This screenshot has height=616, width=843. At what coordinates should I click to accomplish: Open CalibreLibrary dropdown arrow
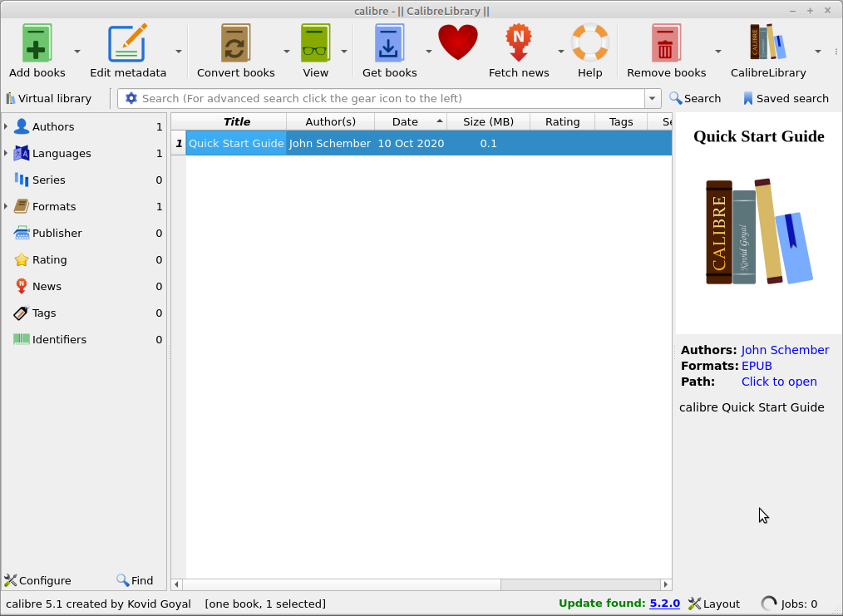(x=818, y=52)
